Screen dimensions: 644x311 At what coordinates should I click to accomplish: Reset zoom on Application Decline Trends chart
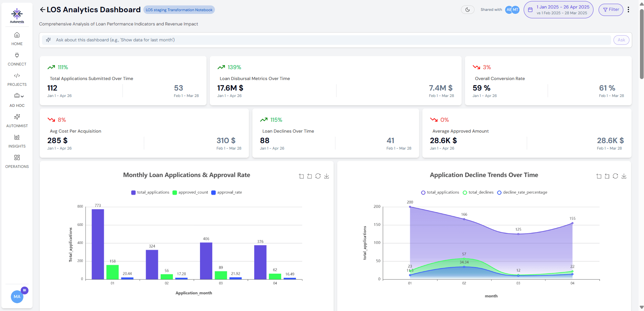click(x=607, y=176)
